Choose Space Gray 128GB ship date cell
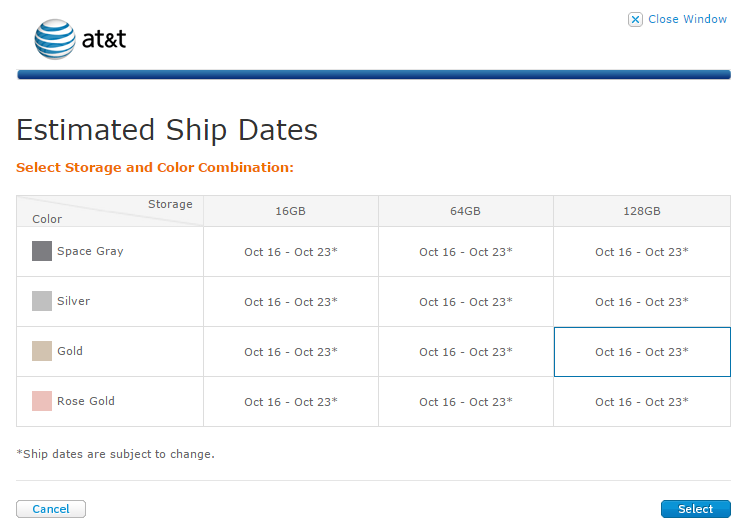The image size is (742, 521). pyautogui.click(x=642, y=252)
